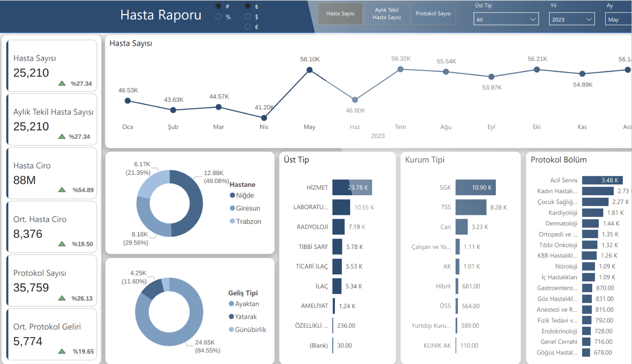Click the 12.88K Niğde donut segment

(194, 204)
